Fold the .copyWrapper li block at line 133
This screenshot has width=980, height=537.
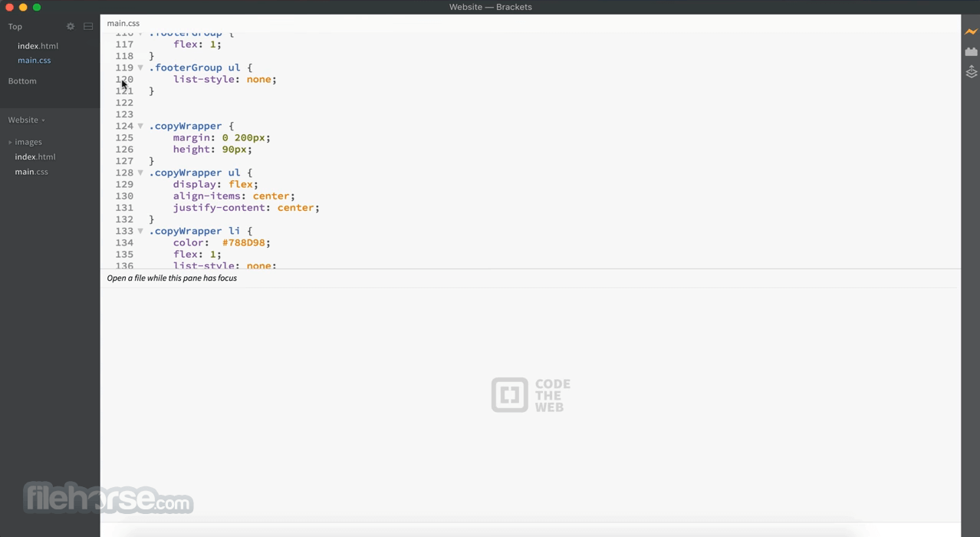(x=140, y=231)
